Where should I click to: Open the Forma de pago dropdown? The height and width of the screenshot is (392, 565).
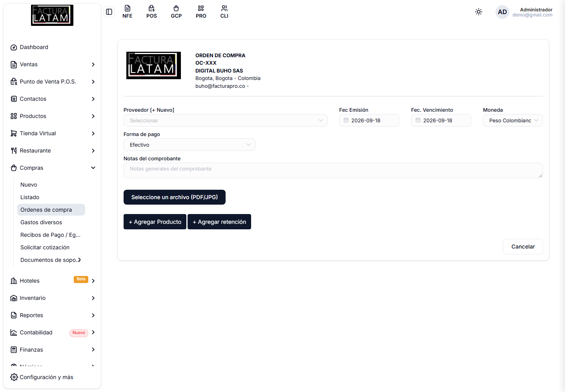[x=190, y=145]
